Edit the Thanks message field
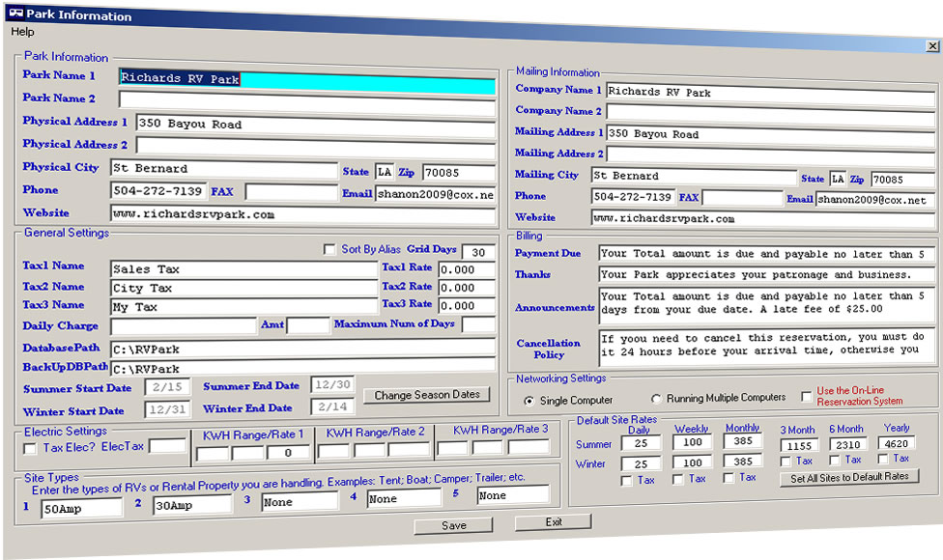943x560 pixels. [767, 274]
